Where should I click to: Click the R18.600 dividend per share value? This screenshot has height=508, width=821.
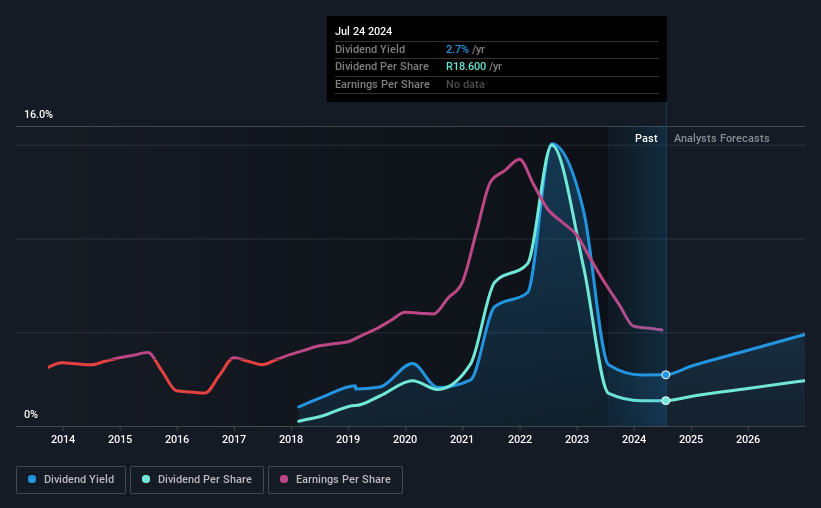point(466,67)
